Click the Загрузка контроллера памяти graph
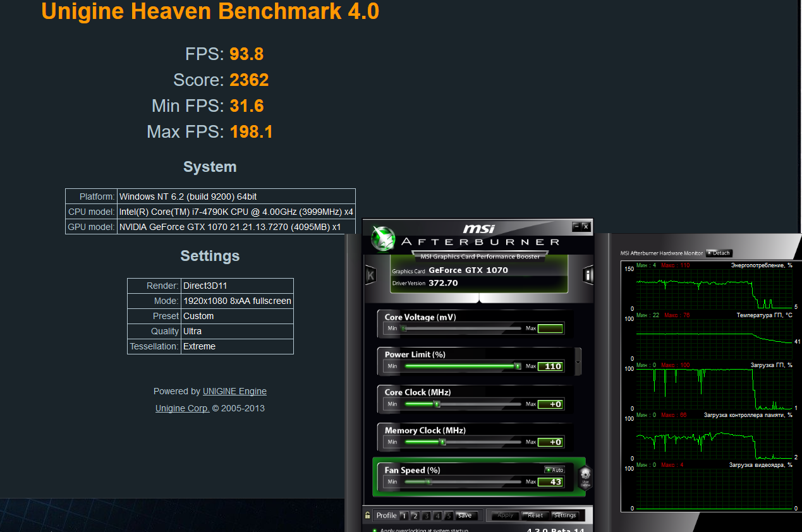This screenshot has width=802, height=532. click(x=714, y=438)
